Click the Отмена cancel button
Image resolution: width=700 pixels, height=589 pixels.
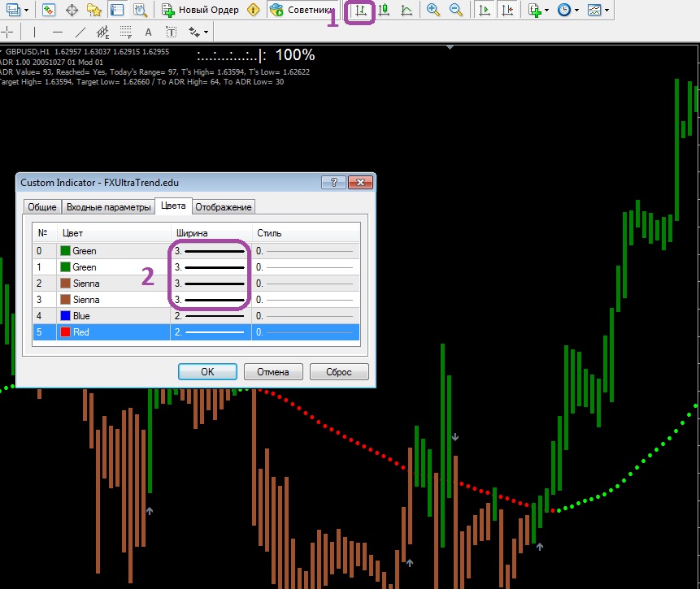click(273, 372)
